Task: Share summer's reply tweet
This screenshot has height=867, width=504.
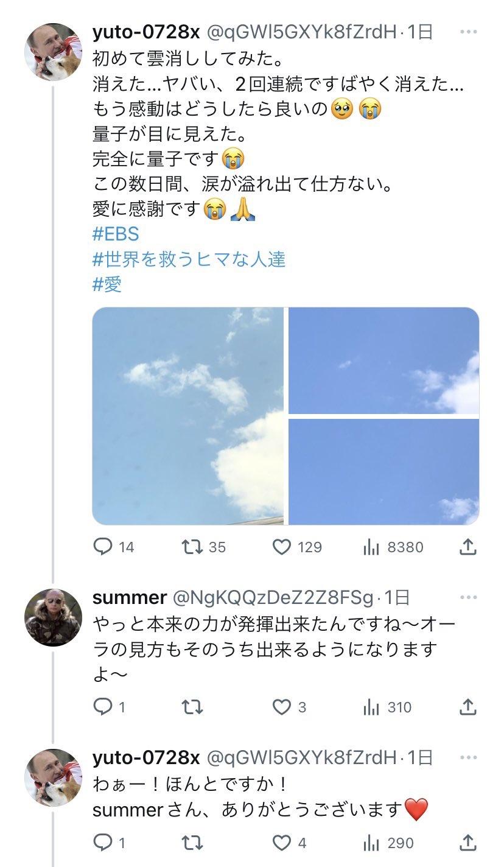Action: 467,707
